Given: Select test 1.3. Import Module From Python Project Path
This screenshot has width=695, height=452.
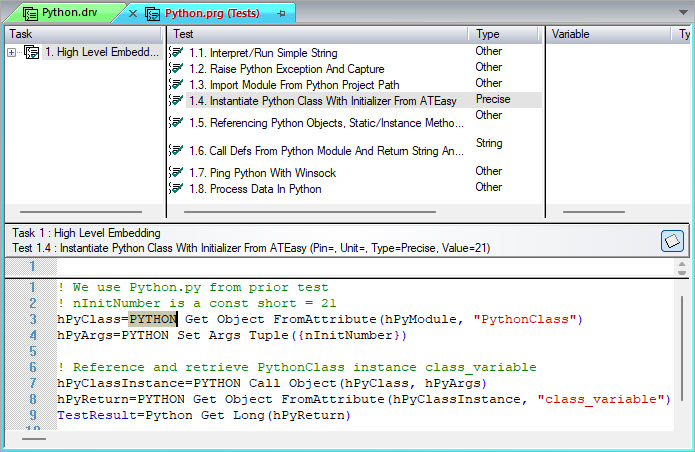Looking at the screenshot, I should 294,85.
